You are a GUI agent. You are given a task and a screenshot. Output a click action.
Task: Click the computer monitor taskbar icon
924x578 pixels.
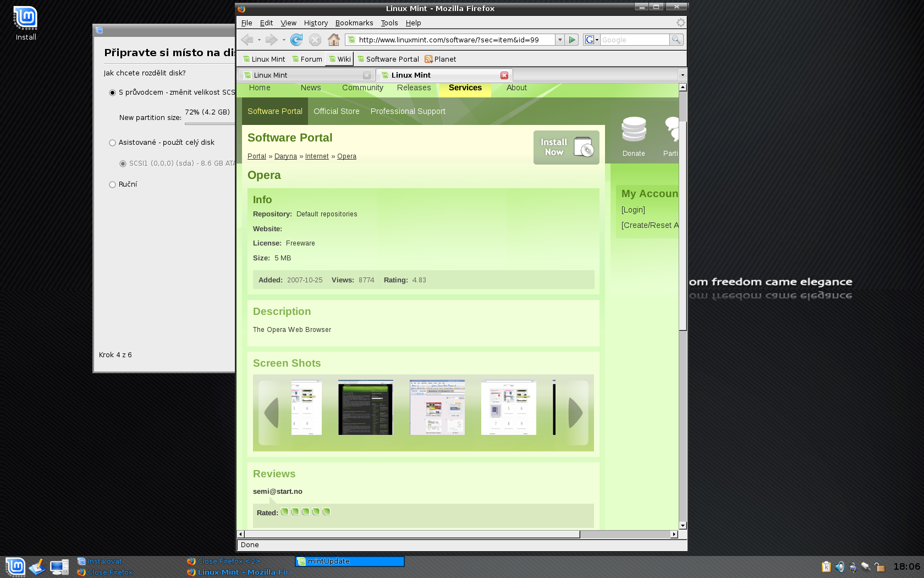click(x=59, y=567)
